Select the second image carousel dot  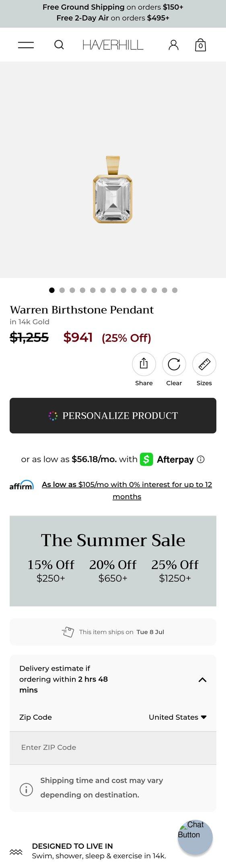coord(62,290)
